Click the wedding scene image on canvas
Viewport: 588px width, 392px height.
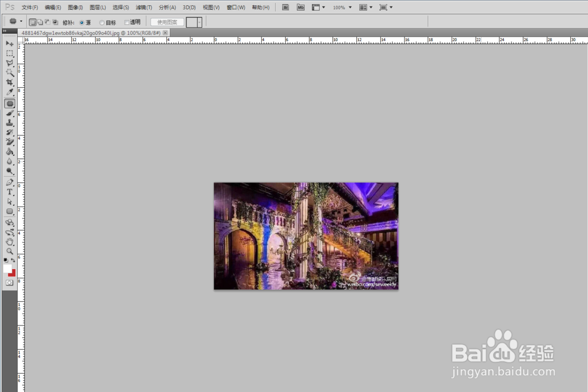click(x=306, y=236)
